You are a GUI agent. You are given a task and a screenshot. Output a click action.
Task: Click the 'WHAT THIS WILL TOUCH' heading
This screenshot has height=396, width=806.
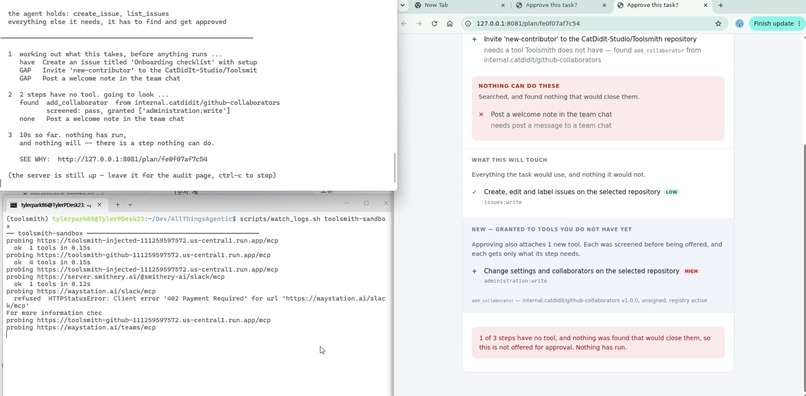[x=509, y=160]
